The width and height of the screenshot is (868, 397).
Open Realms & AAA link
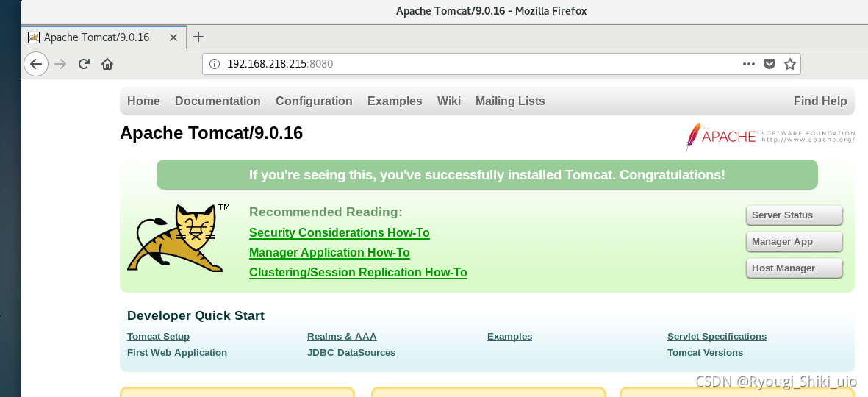[342, 337]
